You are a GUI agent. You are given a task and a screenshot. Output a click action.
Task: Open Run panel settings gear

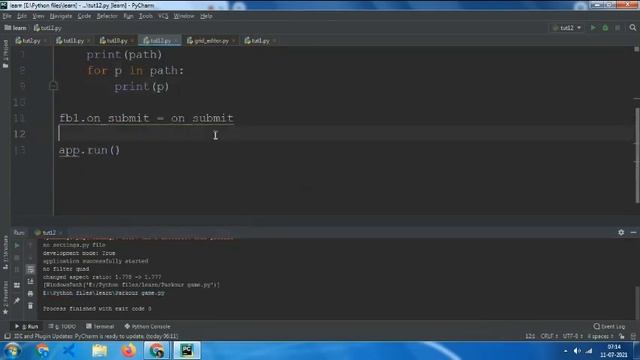(x=621, y=232)
